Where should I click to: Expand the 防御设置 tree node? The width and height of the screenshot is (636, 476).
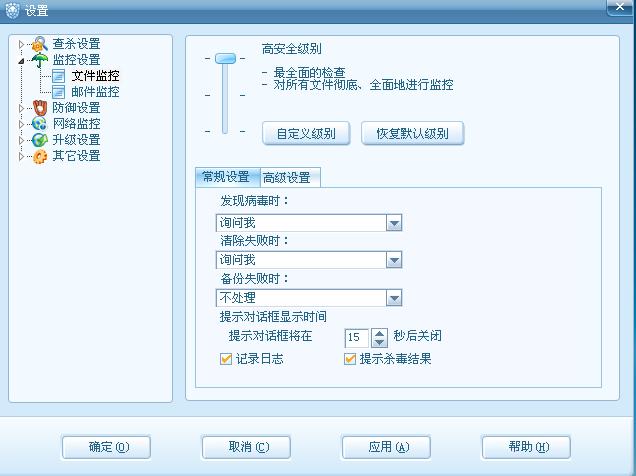[x=21, y=108]
